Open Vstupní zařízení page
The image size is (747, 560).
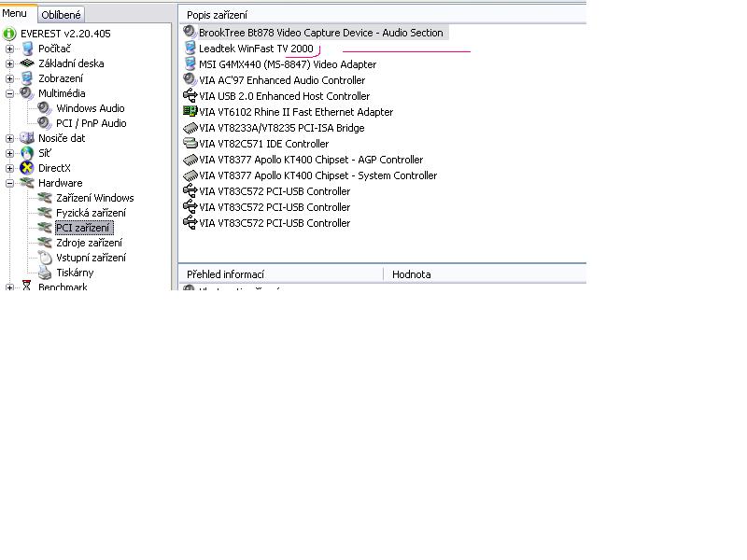coord(91,258)
